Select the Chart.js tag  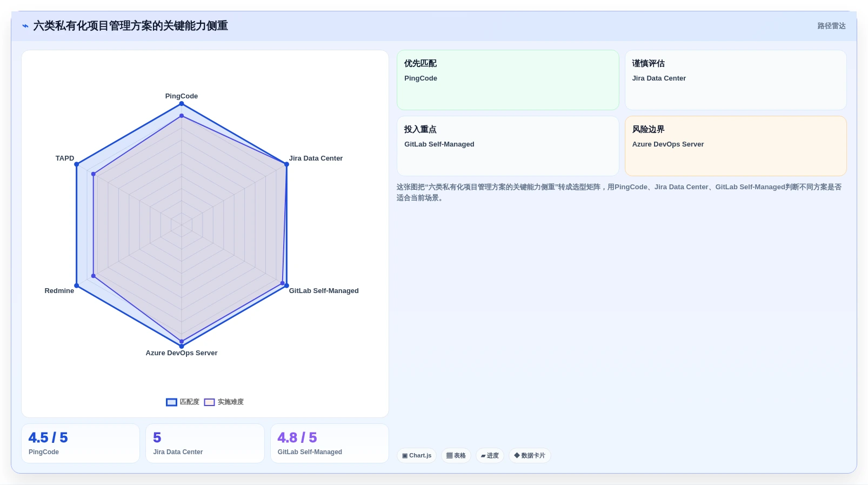(x=417, y=456)
